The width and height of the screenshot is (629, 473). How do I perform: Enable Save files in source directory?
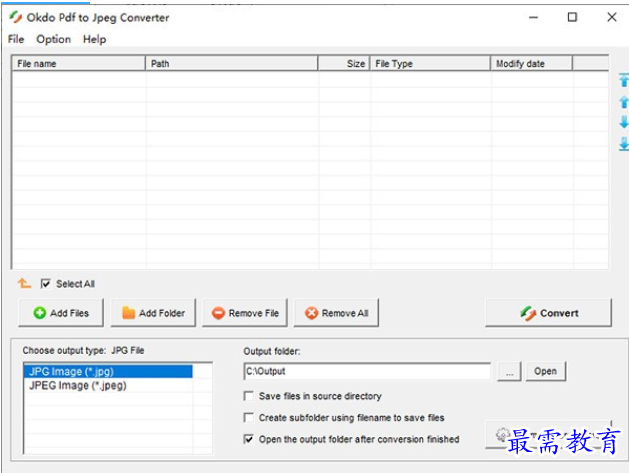tap(249, 396)
